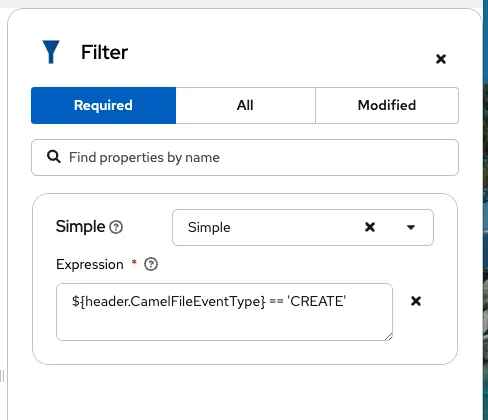Click the Expression label text
The width and height of the screenshot is (488, 420).
90,265
